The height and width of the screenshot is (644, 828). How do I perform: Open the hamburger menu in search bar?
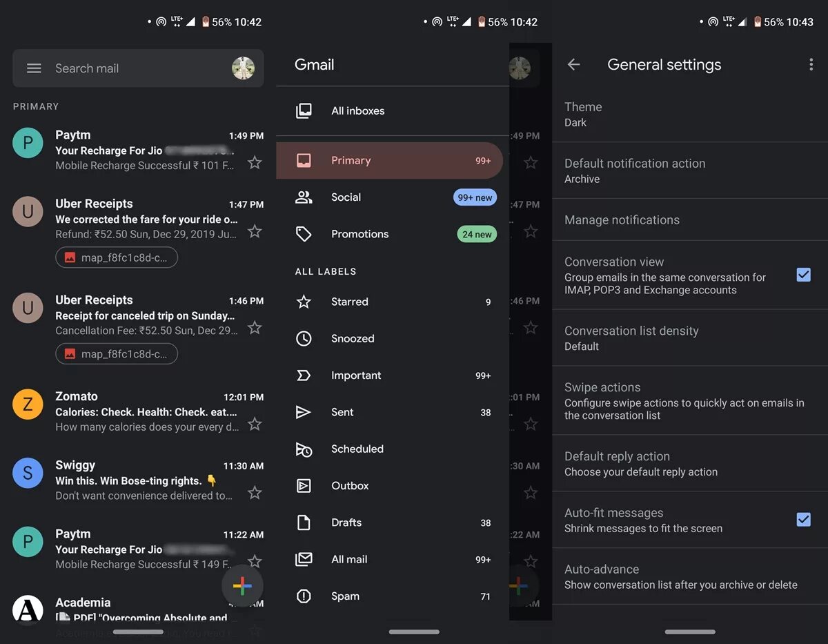click(x=34, y=68)
